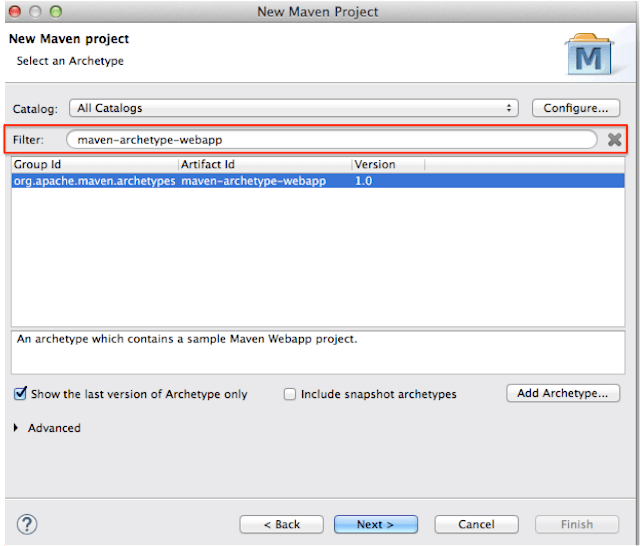Screen dimensions: 640x546
Task: Enable Include snapshot archetypes checkbox
Action: (290, 394)
